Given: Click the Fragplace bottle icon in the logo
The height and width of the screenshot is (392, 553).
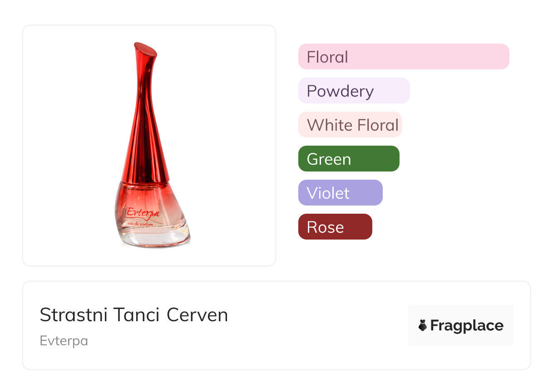Looking at the screenshot, I should pyautogui.click(x=423, y=325).
